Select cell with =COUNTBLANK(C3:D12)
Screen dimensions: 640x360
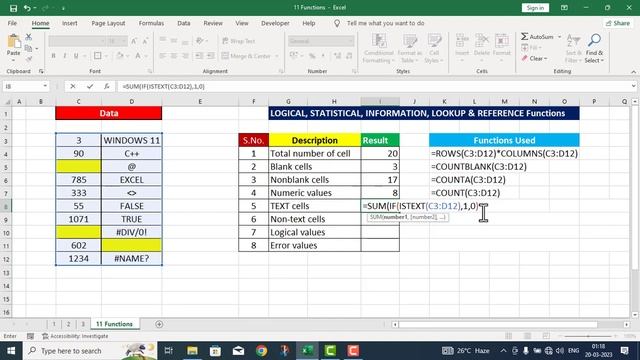(x=478, y=167)
